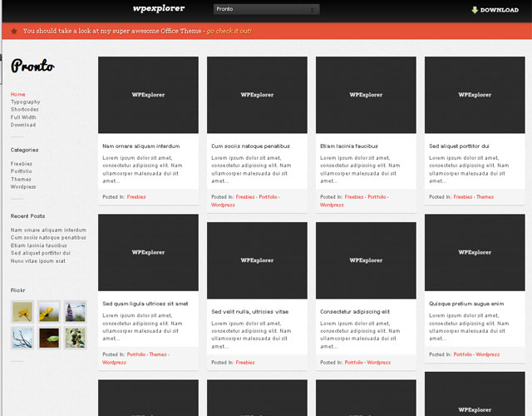This screenshot has width=532, height=416.
Task: Open the Flickr thumbnail with the yellow daisy
Action: (x=49, y=311)
